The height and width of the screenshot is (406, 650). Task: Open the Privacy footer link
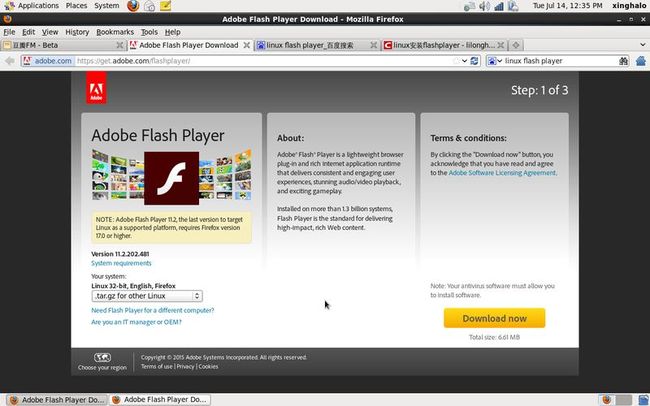click(x=185, y=367)
